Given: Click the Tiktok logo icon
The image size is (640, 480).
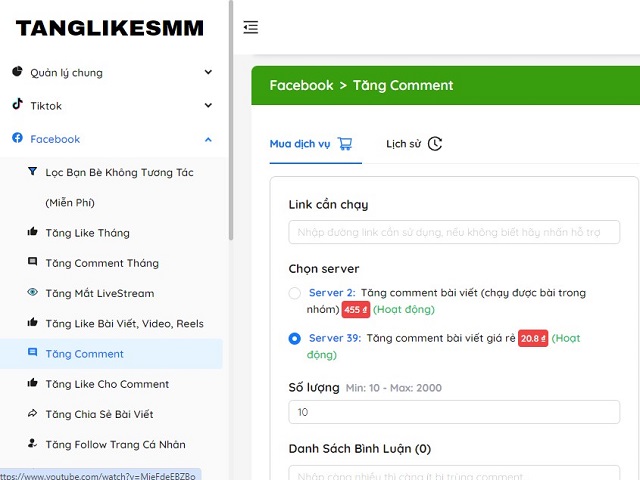Looking at the screenshot, I should pyautogui.click(x=17, y=104).
